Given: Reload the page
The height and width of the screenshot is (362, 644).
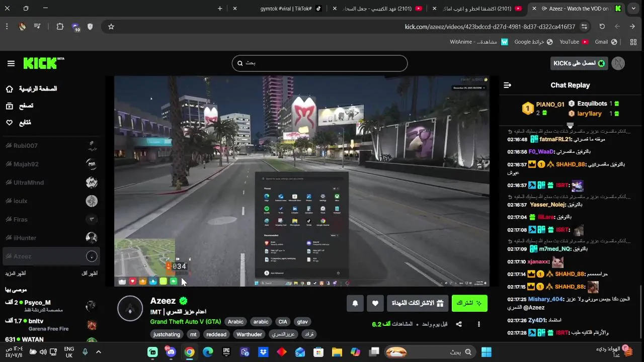Looking at the screenshot, I should coord(602,27).
